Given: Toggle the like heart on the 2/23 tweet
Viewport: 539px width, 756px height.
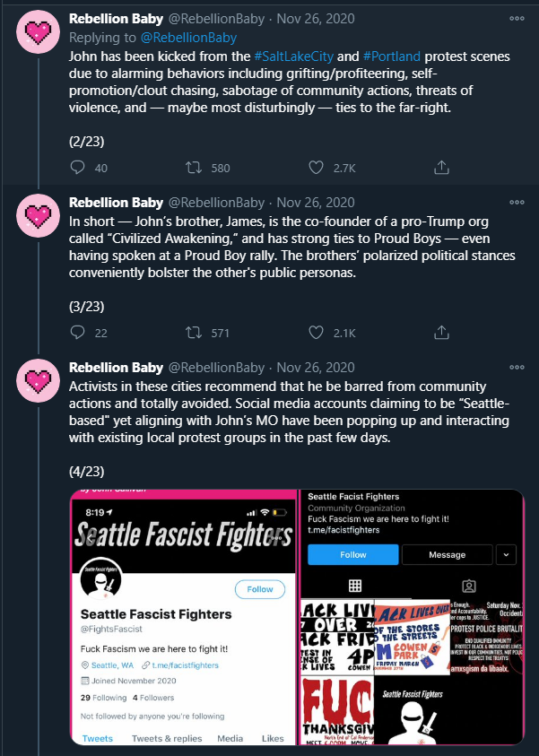Looking at the screenshot, I should 315,167.
